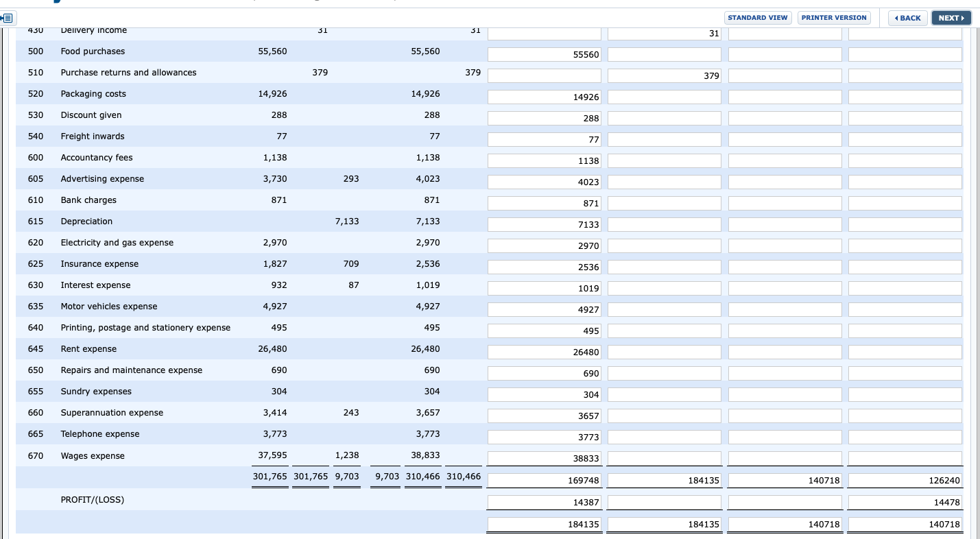Image resolution: width=980 pixels, height=539 pixels.
Task: Select the Purchase returns input containing 379
Action: [665, 76]
